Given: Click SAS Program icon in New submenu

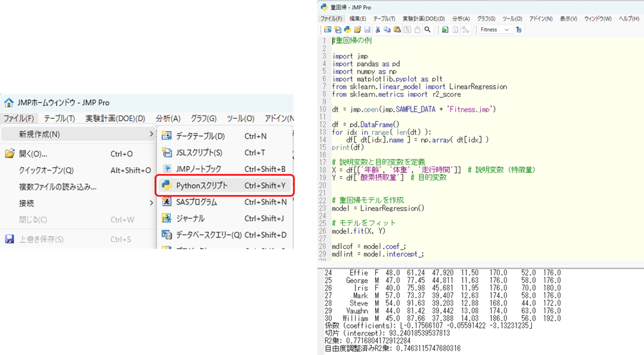Looking at the screenshot, I should 166,202.
